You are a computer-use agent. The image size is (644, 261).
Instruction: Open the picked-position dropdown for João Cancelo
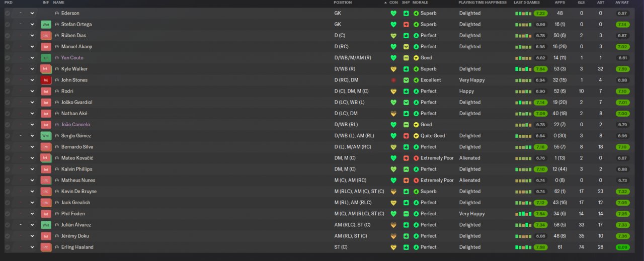[x=32, y=125]
